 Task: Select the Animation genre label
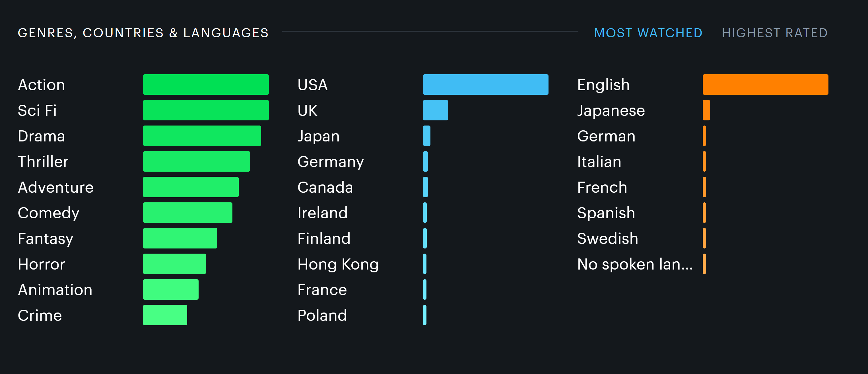[55, 290]
